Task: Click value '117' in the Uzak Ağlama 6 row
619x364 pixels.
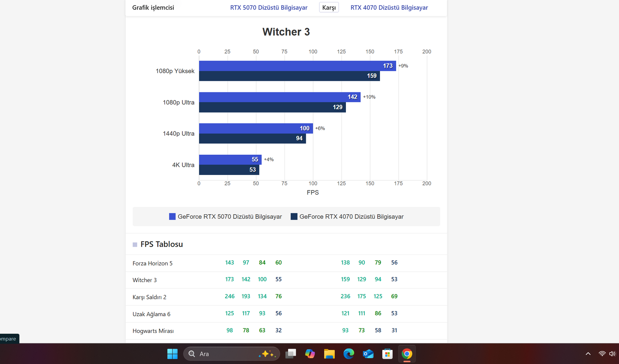Action: [x=246, y=313]
